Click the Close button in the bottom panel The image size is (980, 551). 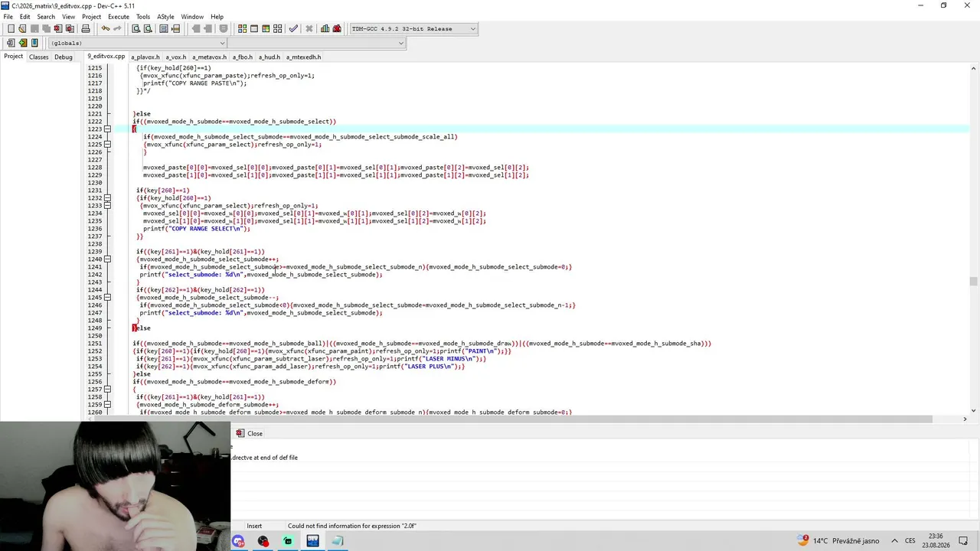[x=250, y=434]
